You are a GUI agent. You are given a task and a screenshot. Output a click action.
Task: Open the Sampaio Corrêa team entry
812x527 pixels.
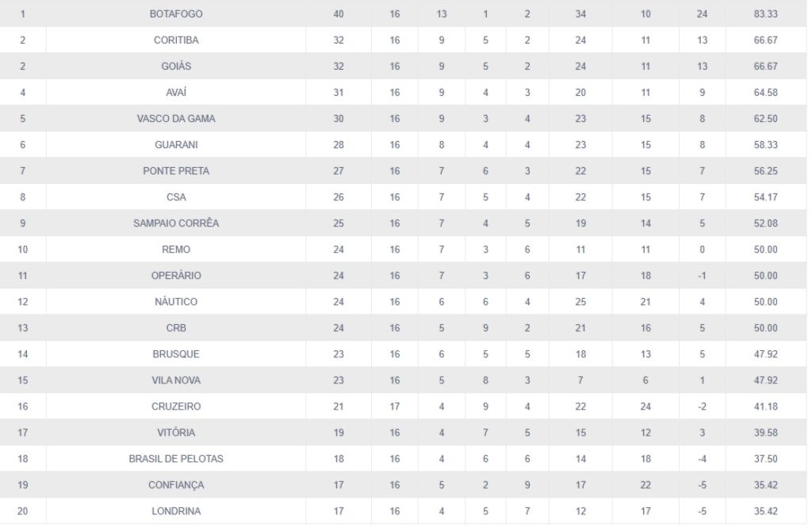point(175,223)
